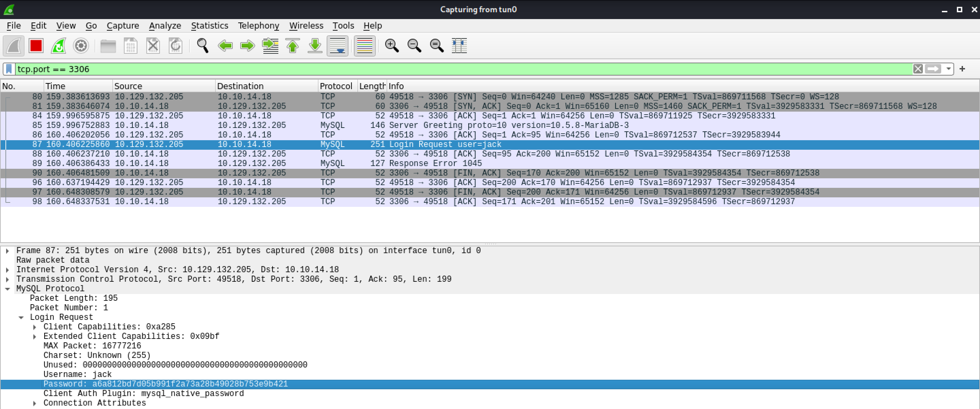Select packet 85 Server Greeting row
Image resolution: width=980 pixels, height=409 pixels.
pos(490,125)
